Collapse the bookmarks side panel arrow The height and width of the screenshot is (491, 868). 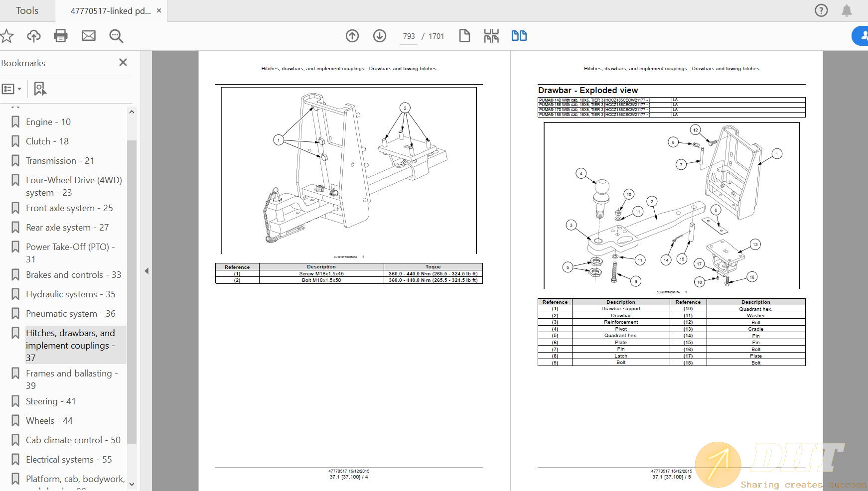(146, 271)
